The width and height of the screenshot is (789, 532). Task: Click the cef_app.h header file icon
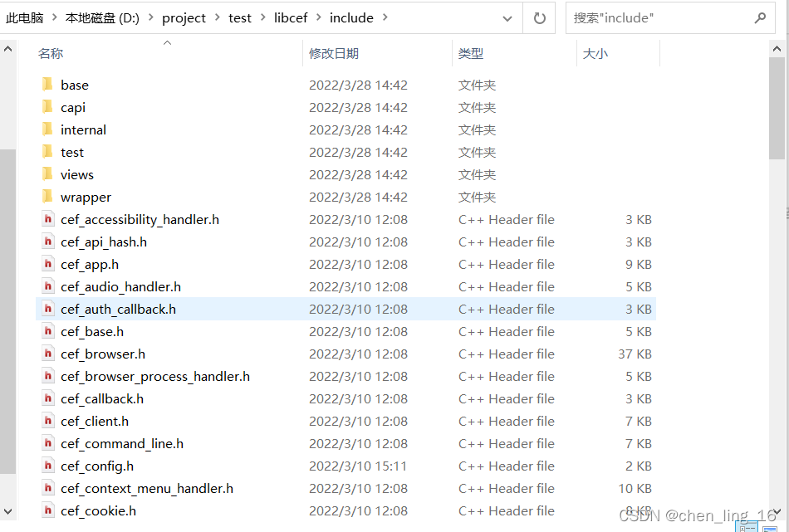(x=48, y=264)
